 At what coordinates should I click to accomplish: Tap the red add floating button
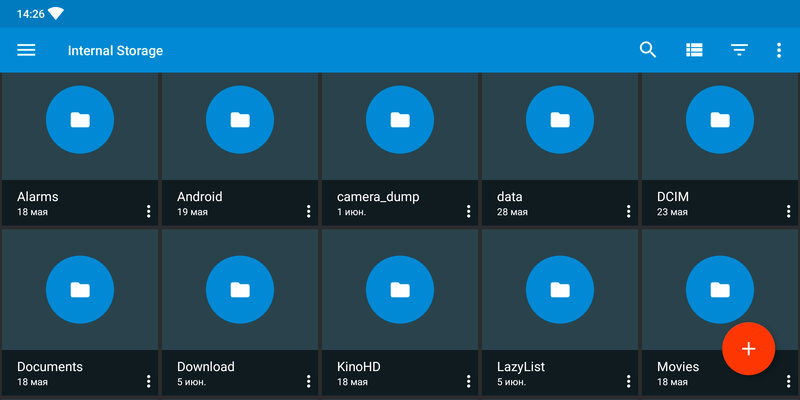pyautogui.click(x=748, y=349)
